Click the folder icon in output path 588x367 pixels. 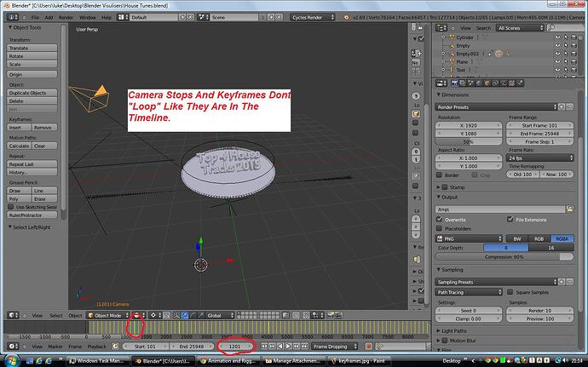(569, 209)
